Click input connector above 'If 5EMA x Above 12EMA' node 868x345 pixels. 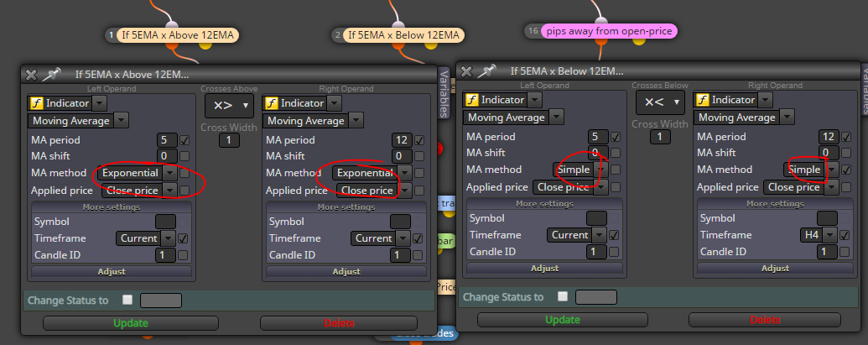pos(173,24)
